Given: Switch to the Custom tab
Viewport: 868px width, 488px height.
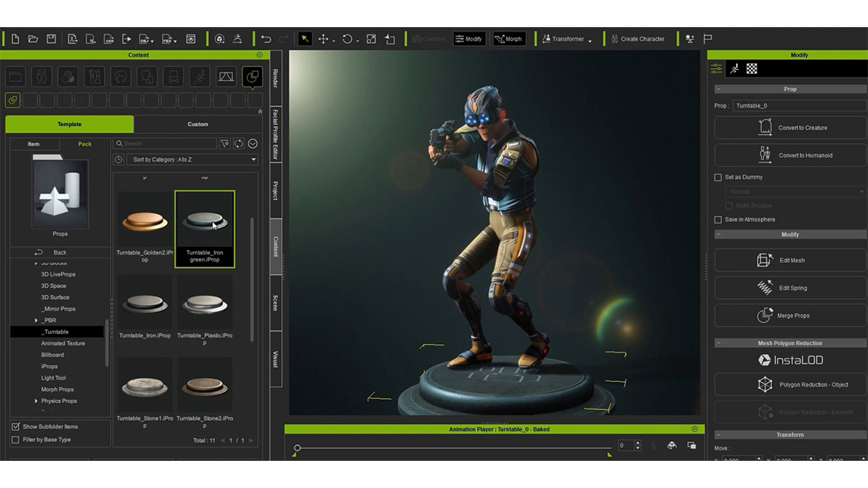Looking at the screenshot, I should 197,124.
